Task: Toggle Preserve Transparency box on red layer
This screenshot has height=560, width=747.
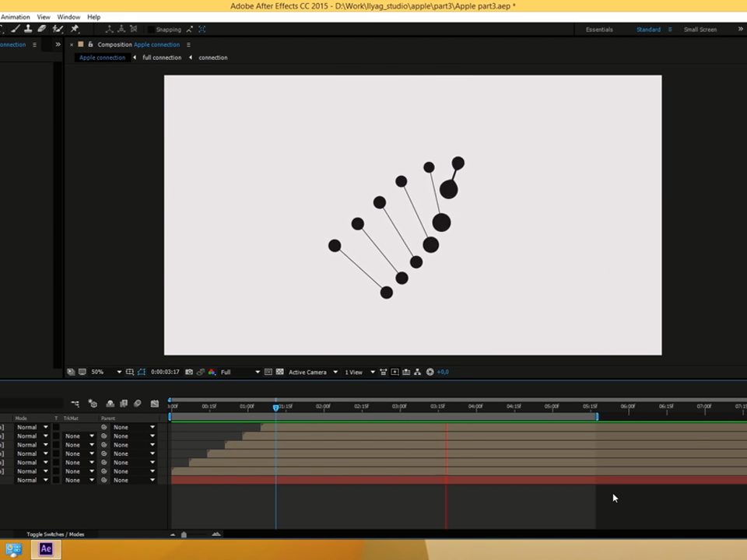Action: (56, 480)
